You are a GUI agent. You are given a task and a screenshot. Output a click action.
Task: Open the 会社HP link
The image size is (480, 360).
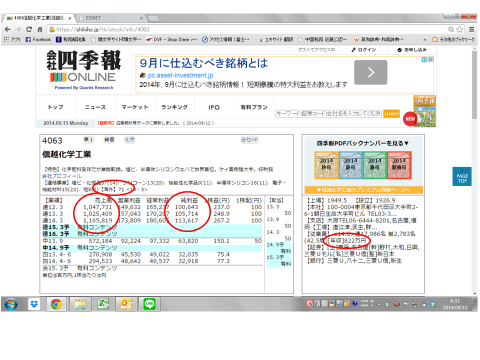click(250, 140)
